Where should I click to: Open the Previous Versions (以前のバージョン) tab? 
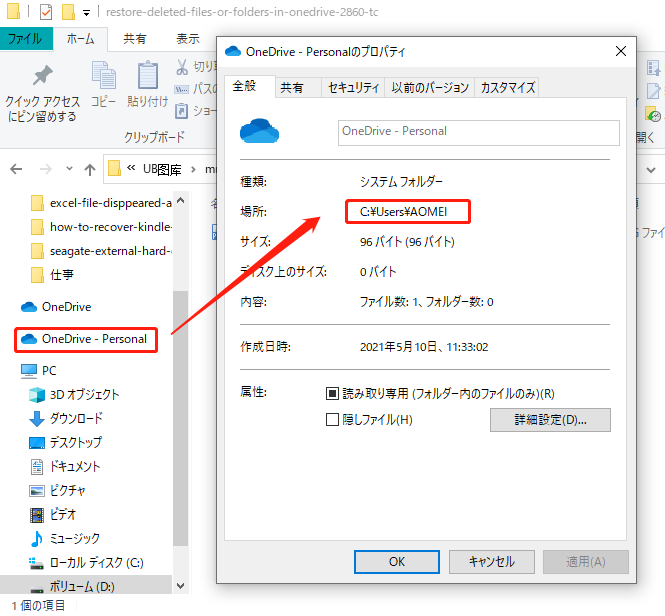coord(430,87)
